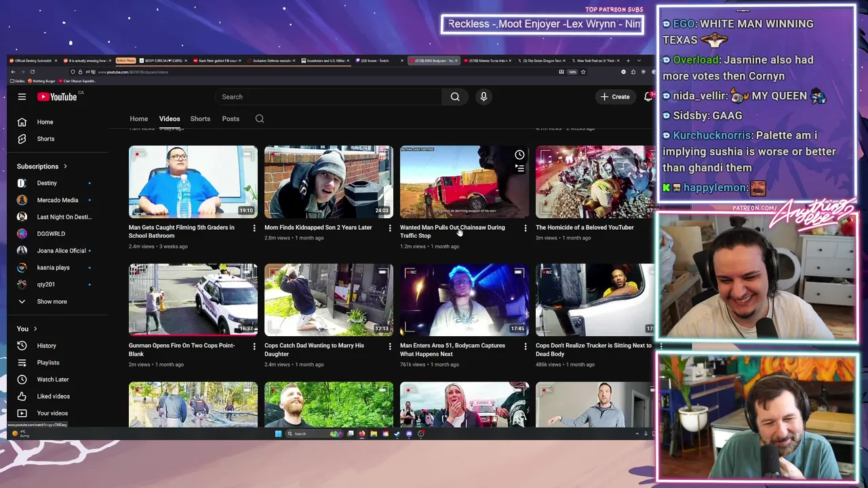Open options for 'Gunman Opens Fire' video
The image size is (868, 488).
tap(254, 346)
